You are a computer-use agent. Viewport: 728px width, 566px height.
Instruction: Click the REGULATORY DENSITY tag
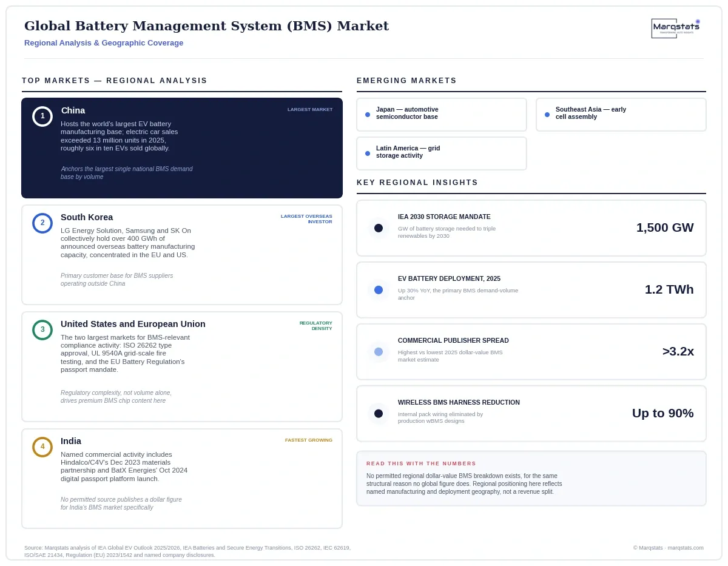click(x=316, y=326)
